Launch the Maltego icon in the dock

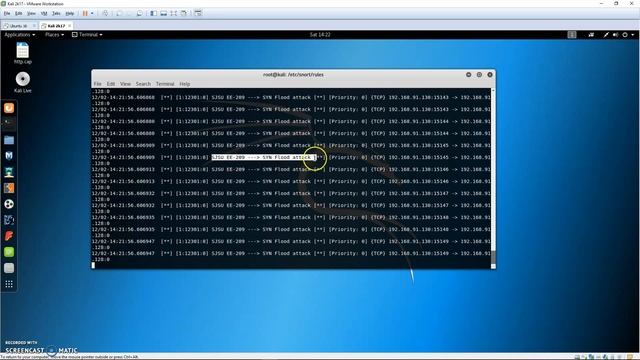pyautogui.click(x=9, y=220)
